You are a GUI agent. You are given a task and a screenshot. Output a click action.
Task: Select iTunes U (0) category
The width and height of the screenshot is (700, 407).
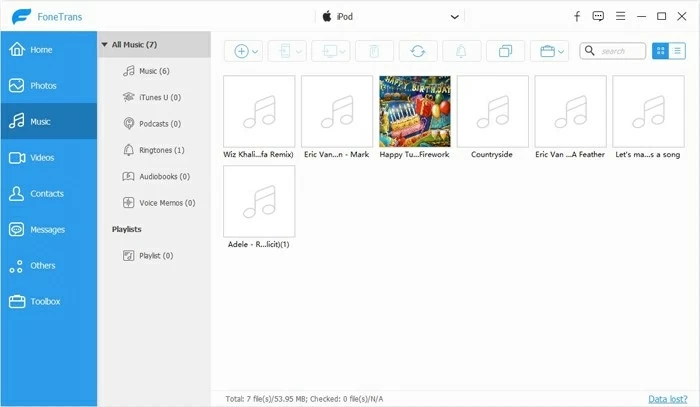pos(154,97)
